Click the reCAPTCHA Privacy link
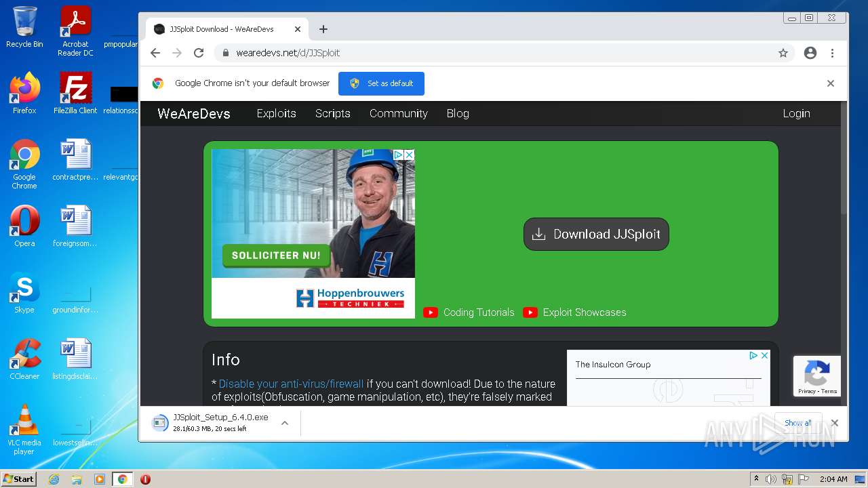 click(x=807, y=392)
